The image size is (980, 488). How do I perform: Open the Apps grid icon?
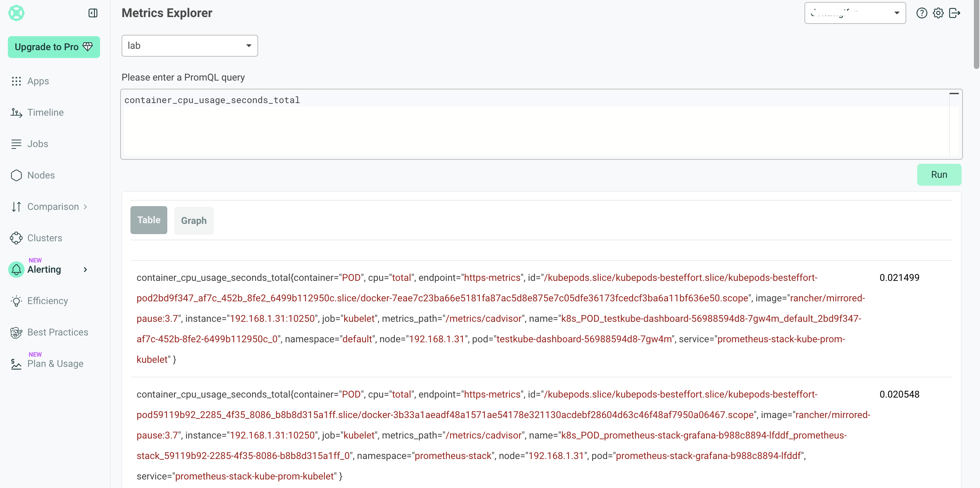coord(16,81)
